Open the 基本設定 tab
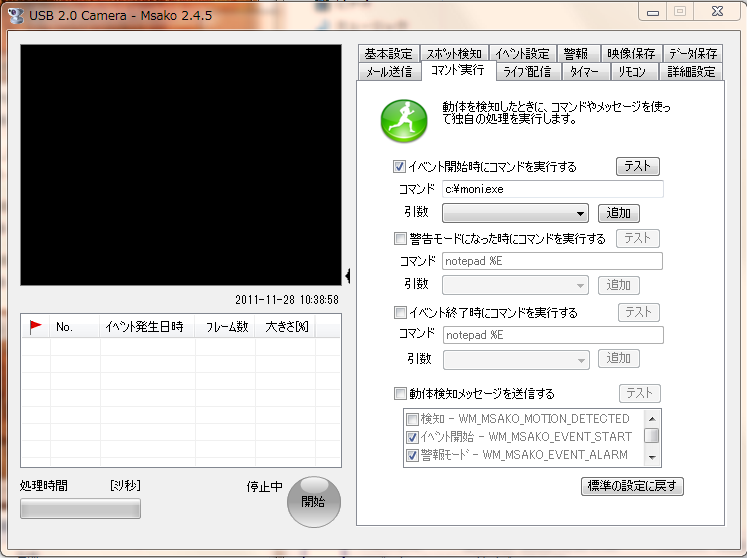747x558 pixels. click(388, 53)
